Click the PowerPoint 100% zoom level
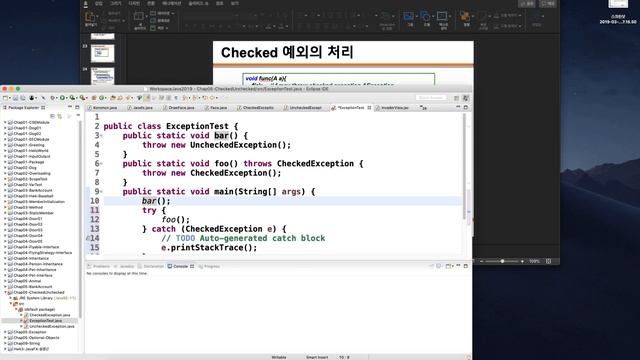The image size is (640, 360). pos(534,261)
